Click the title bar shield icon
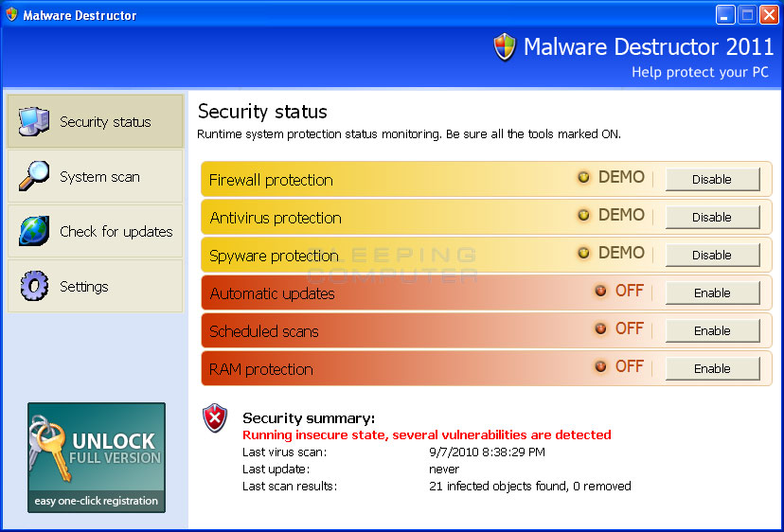 [x=11, y=14]
